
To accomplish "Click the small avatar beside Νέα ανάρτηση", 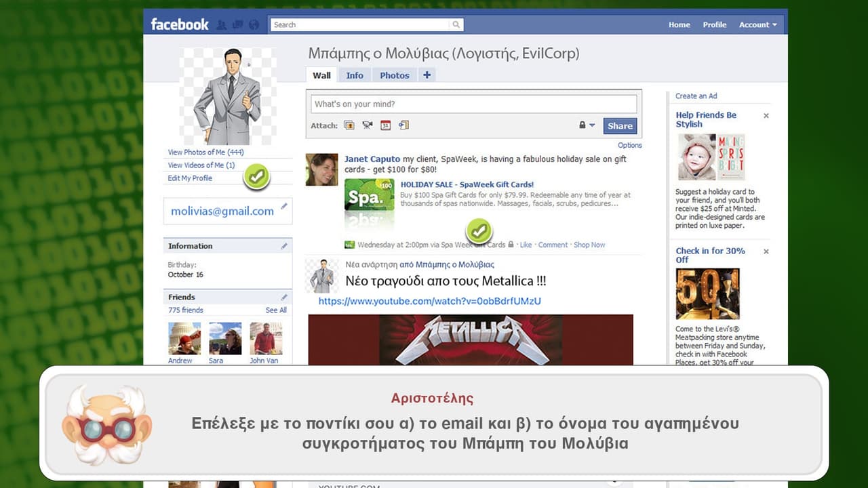I will click(321, 276).
